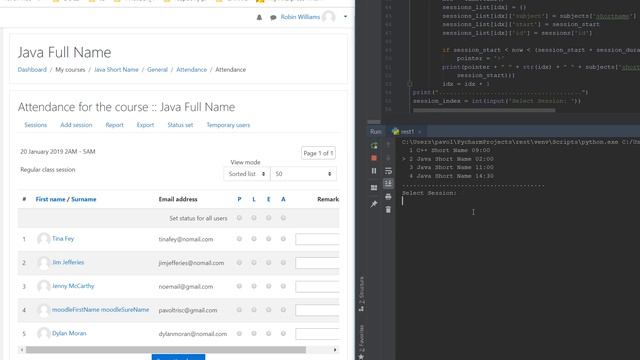Open Tina Fey's profile link
Image resolution: width=640 pixels, height=360 pixels.
tap(63, 239)
